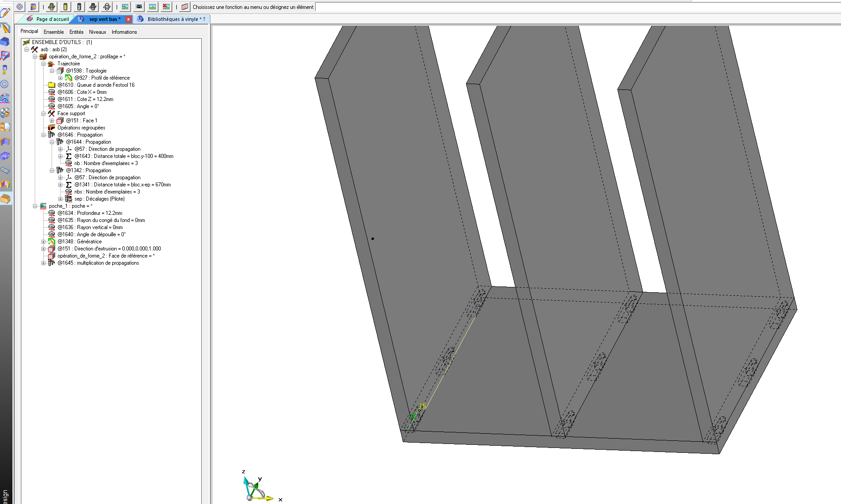
Task: Click the red grid toolbar icon
Action: tap(185, 7)
